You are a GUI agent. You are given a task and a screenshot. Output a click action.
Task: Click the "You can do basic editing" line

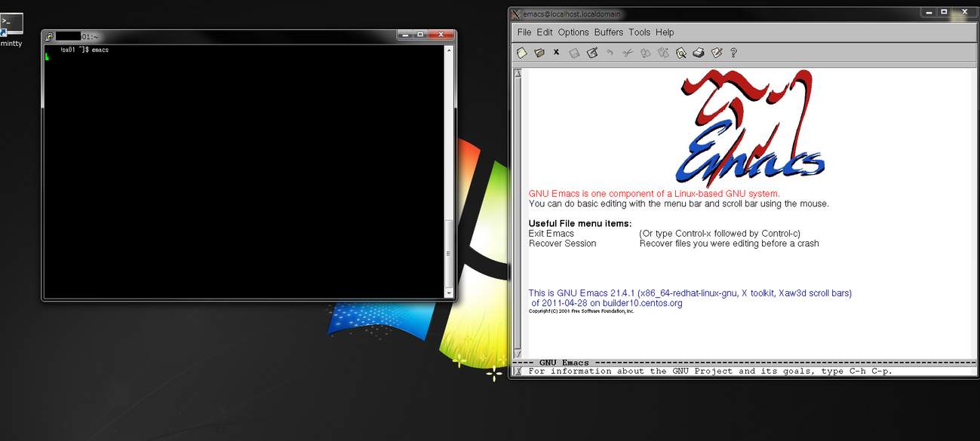(x=679, y=204)
